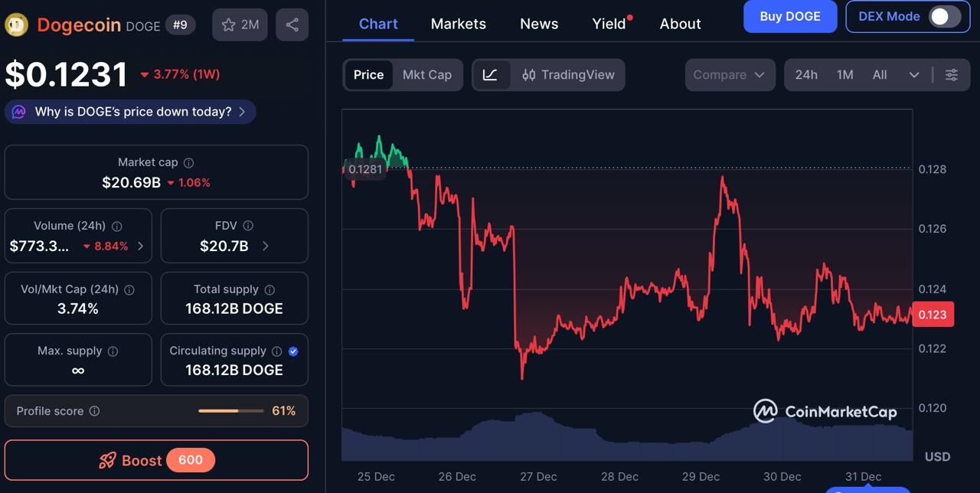Viewport: 980px width, 493px height.
Task: Open the Compare dropdown
Action: click(729, 74)
